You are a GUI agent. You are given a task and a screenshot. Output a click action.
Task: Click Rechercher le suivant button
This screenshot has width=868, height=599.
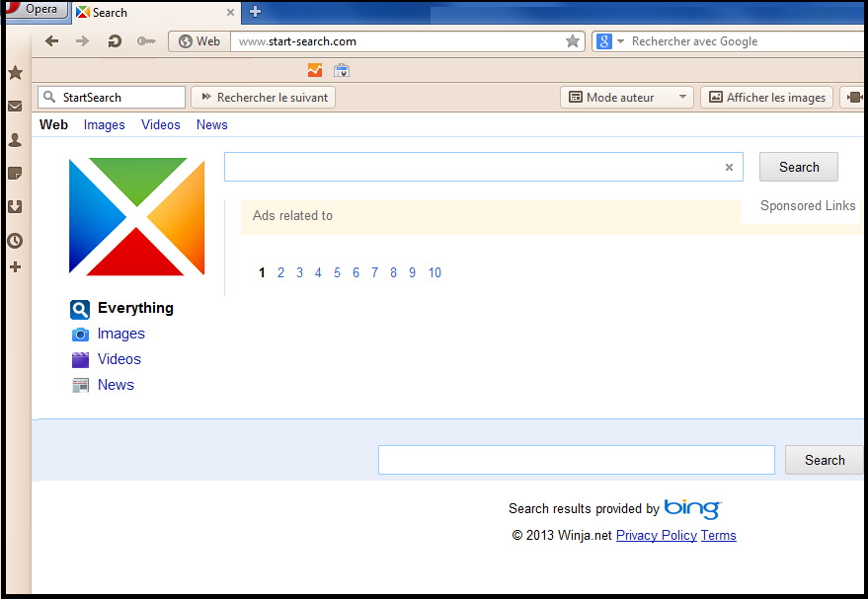click(263, 98)
